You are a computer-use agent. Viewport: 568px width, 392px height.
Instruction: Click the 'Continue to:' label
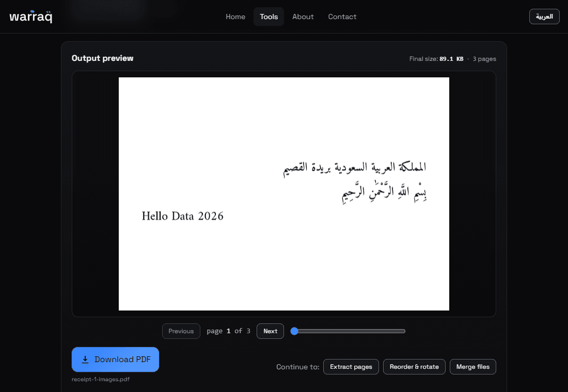(x=298, y=367)
